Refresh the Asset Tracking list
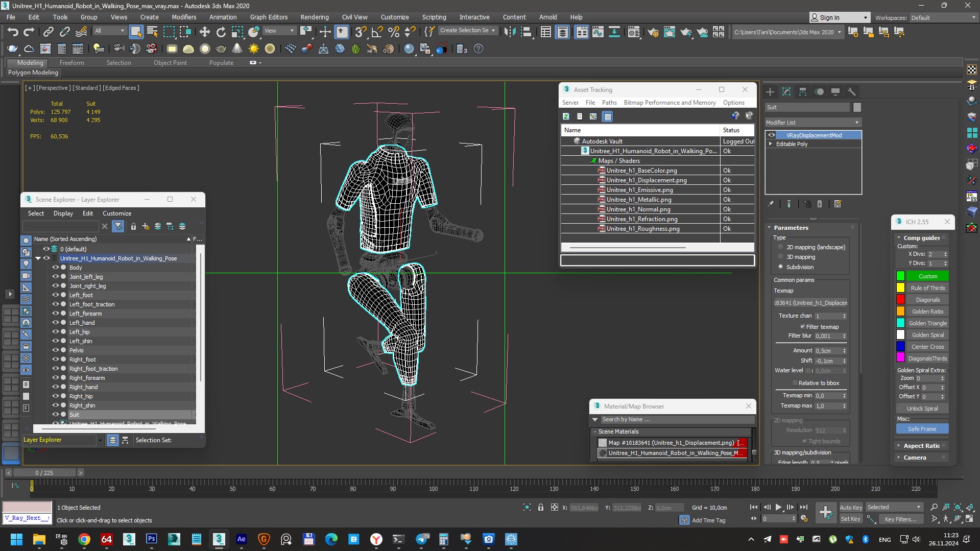980x551 pixels. [x=566, y=116]
